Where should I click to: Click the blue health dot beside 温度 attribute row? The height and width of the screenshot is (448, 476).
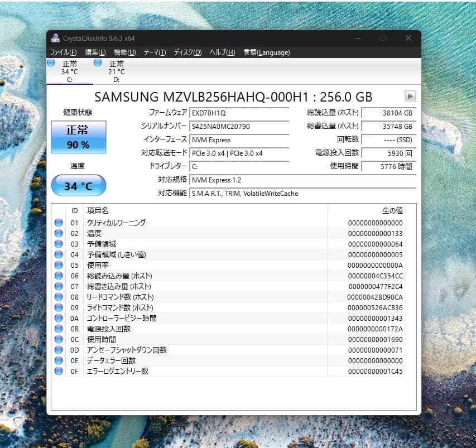(59, 233)
